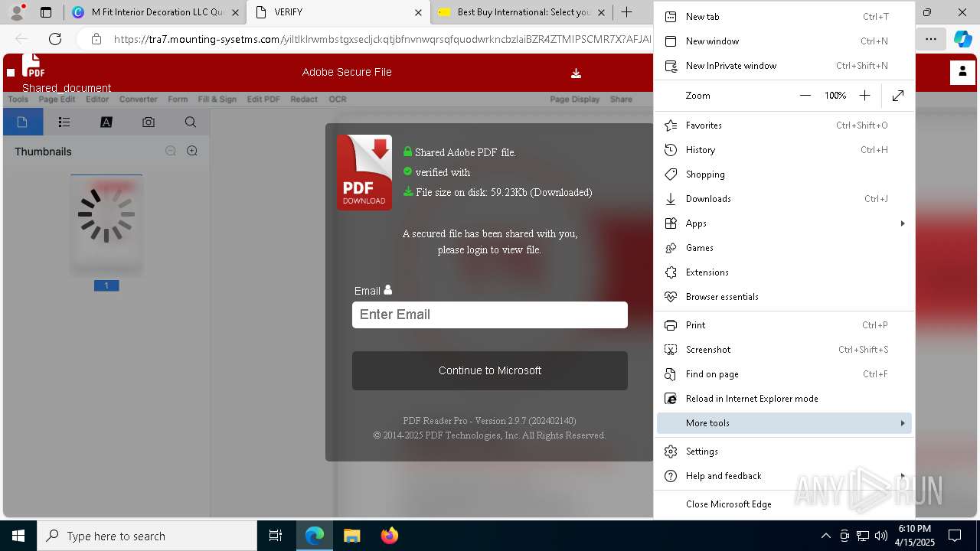
Task: Open Favorites from the menu
Action: [x=784, y=126]
